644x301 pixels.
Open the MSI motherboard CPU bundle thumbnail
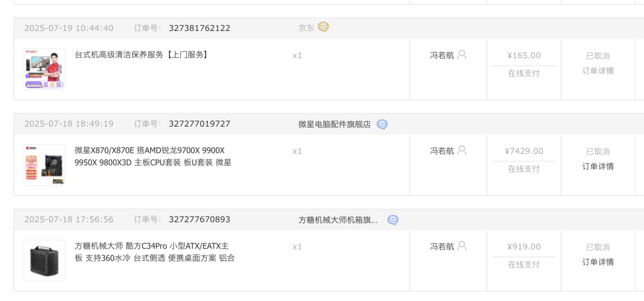point(44,165)
